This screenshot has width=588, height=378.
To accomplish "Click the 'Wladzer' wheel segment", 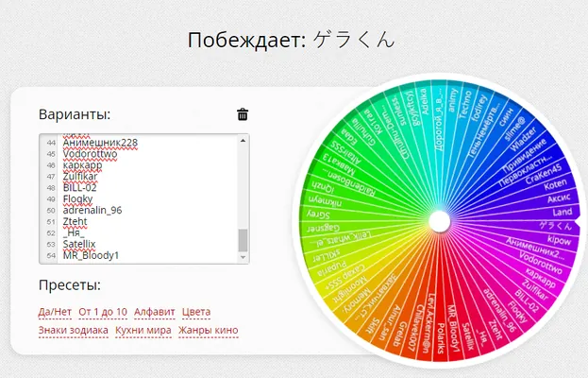I will (523, 139).
